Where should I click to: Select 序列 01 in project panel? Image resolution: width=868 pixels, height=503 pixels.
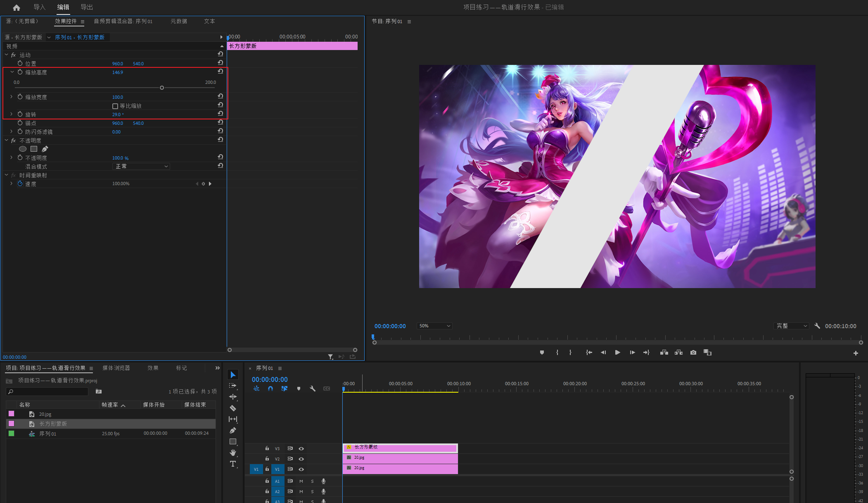click(x=47, y=434)
